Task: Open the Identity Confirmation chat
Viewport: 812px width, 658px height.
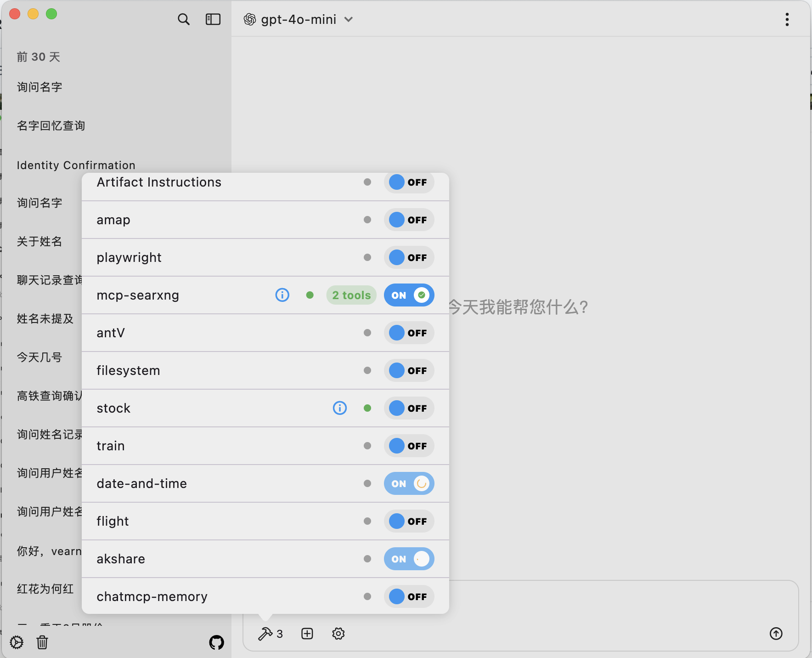Action: pos(76,165)
